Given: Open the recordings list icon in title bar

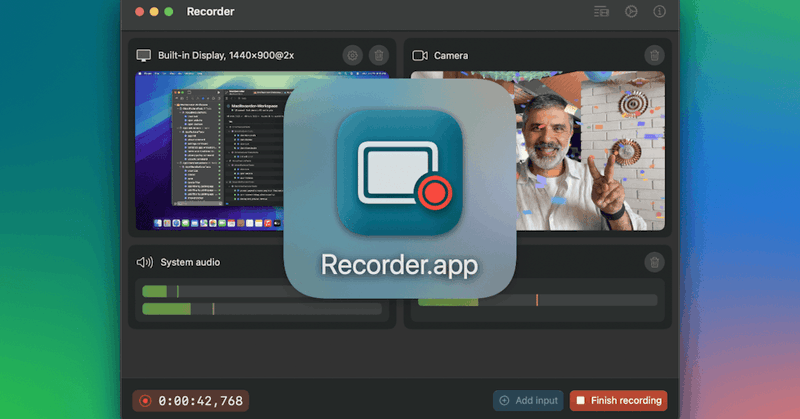Looking at the screenshot, I should coord(602,11).
